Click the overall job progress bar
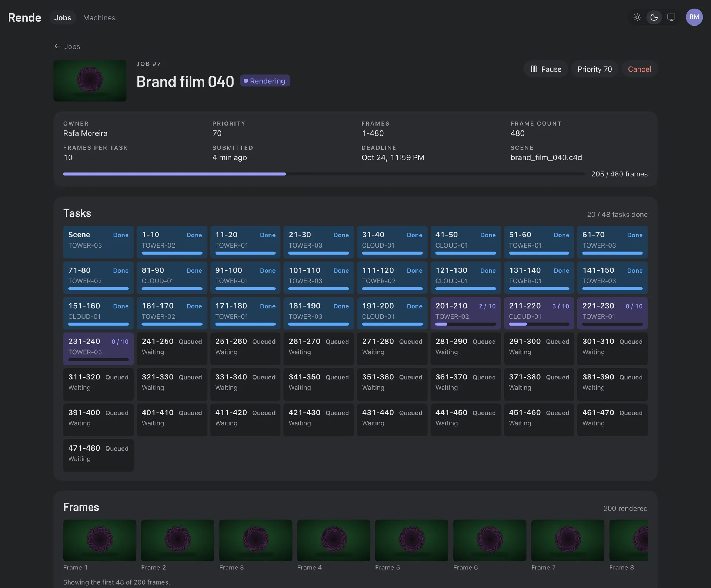This screenshot has width=711, height=588. tap(324, 174)
